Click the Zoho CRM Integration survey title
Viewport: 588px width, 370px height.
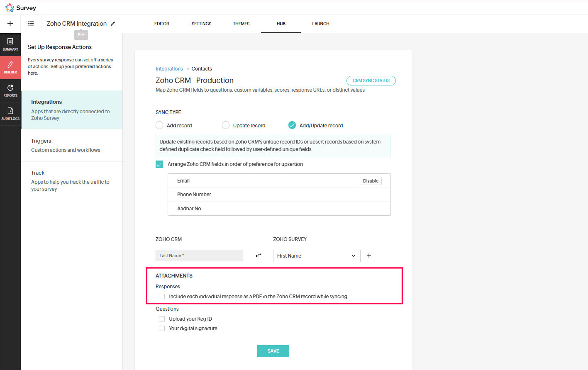point(77,24)
